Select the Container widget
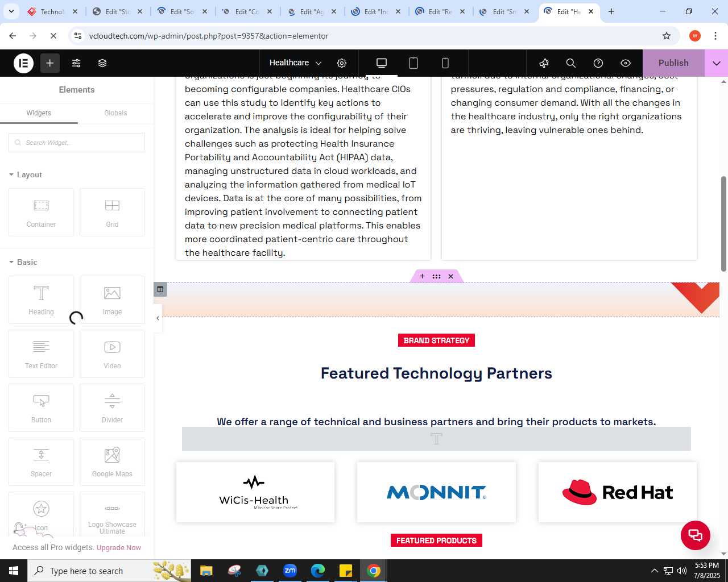This screenshot has width=728, height=582. tap(41, 212)
